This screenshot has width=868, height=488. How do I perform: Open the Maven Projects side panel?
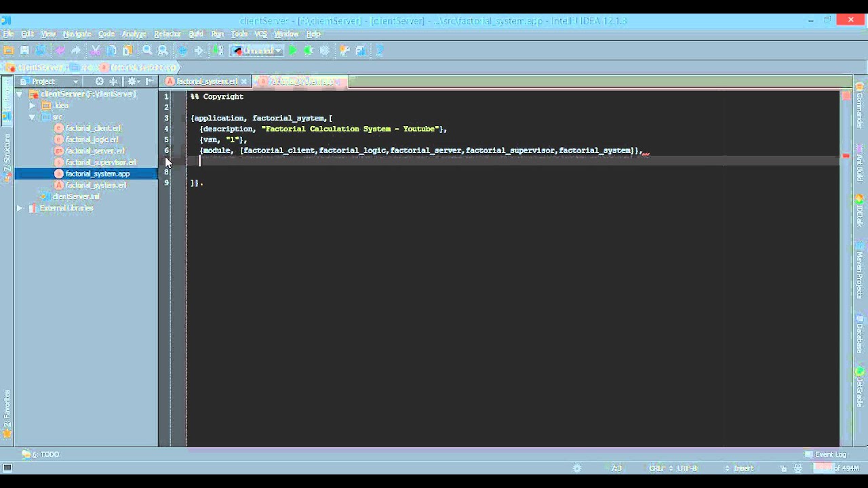tap(860, 271)
